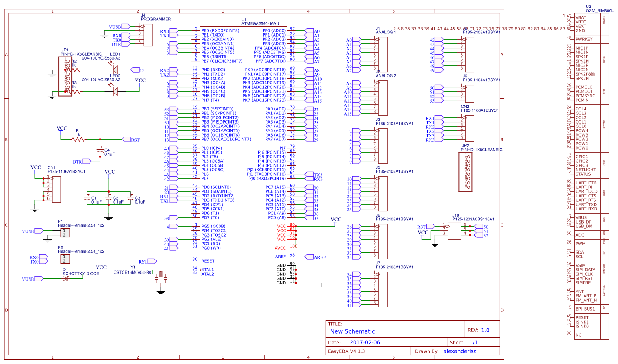The width and height of the screenshot is (618, 364).
Task: Select capacitor C4 below resistor R1
Action: pyautogui.click(x=100, y=150)
